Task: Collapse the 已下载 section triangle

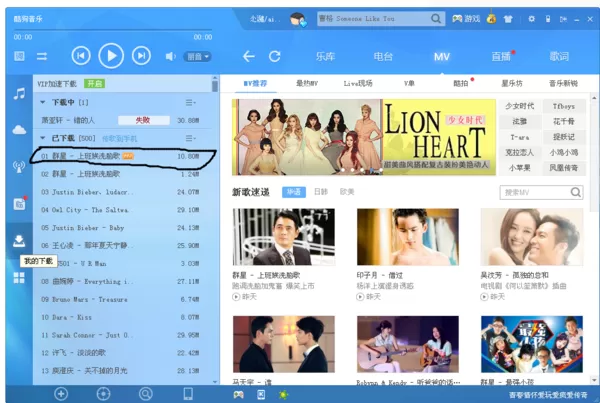Action: click(x=42, y=138)
